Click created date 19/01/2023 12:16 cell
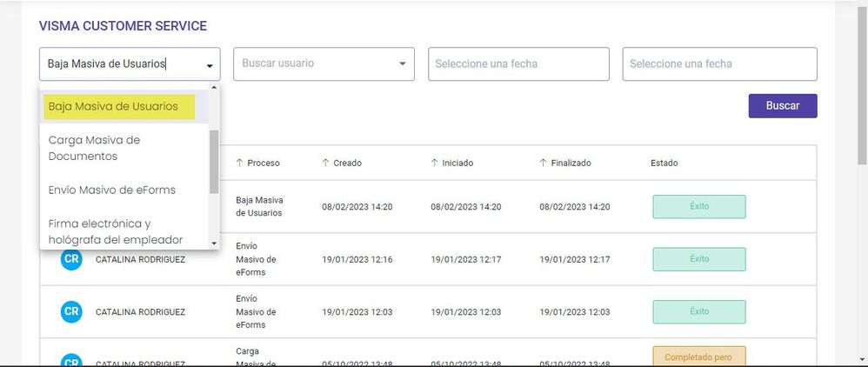Image resolution: width=868 pixels, height=367 pixels. [357, 260]
